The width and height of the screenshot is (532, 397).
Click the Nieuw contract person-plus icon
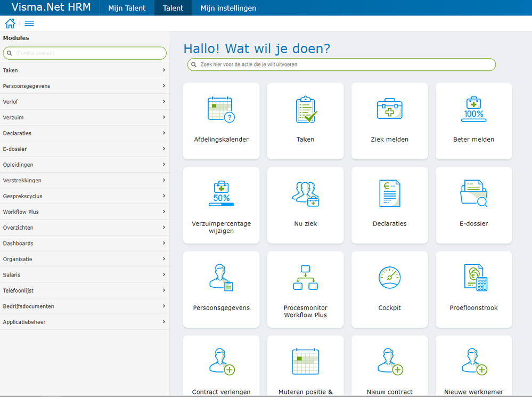pyautogui.click(x=390, y=362)
